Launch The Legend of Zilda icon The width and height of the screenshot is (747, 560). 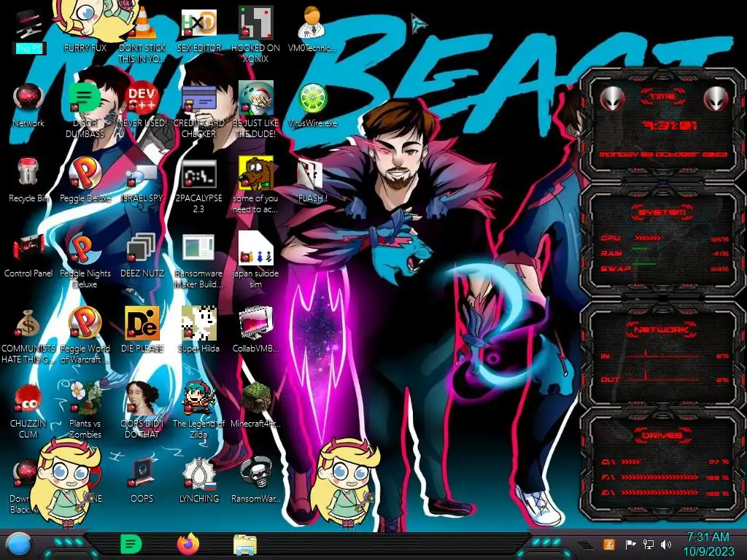[x=198, y=411]
